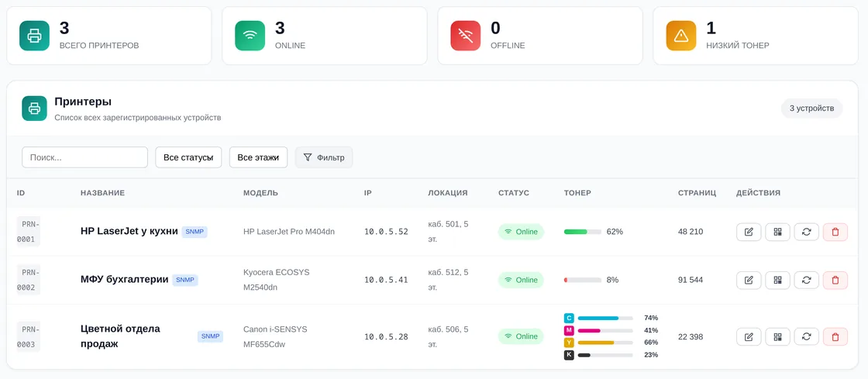Delete the Цветной отдела продаж printer
The image size is (868, 379).
coord(835,336)
